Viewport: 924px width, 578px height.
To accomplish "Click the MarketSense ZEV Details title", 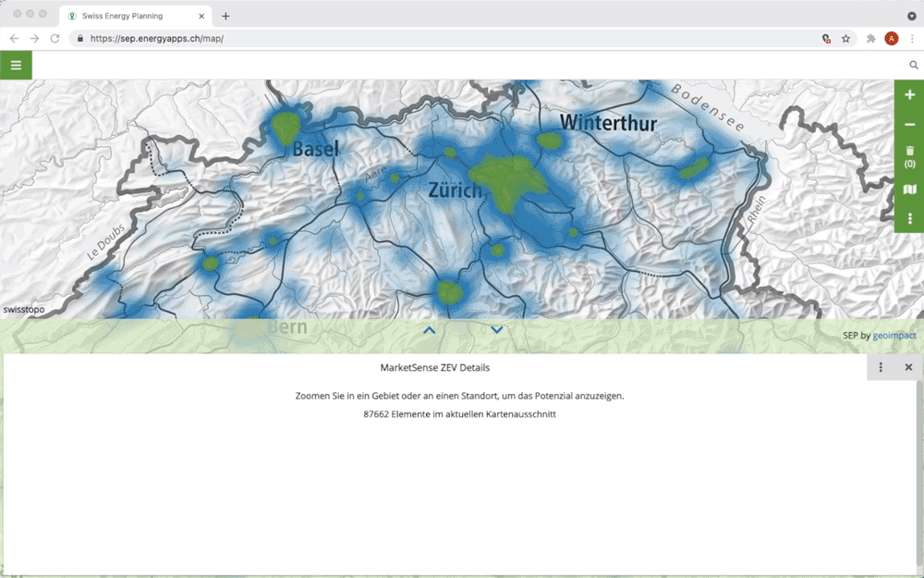I will click(435, 367).
